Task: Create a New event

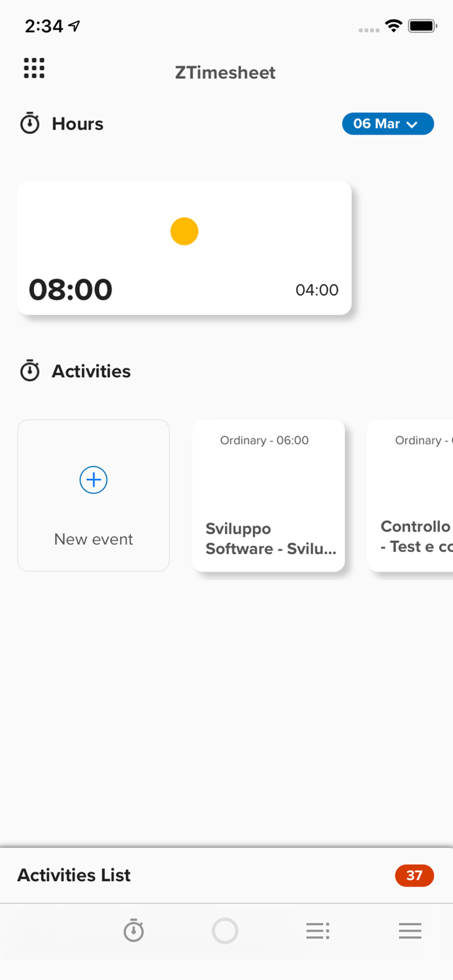Action: coord(93,495)
